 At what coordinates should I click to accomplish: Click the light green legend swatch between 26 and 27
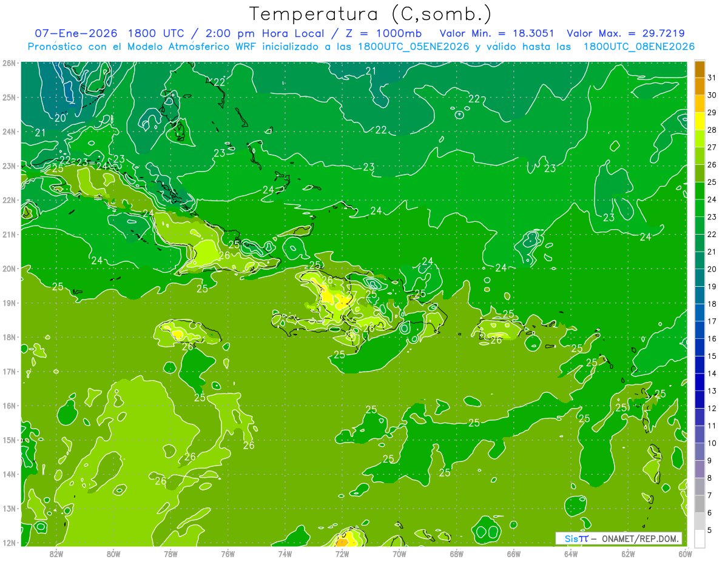[x=699, y=156]
